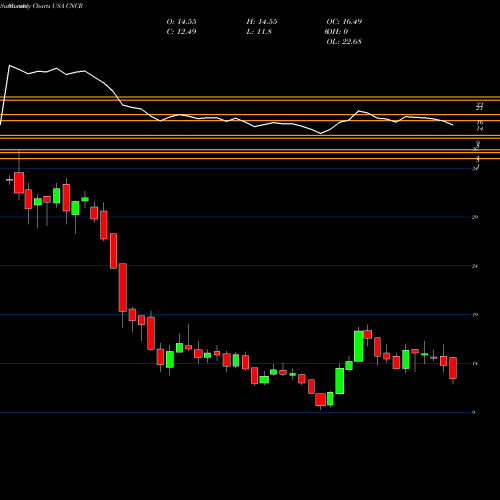
Task: Click the longest red candlestick body
Action: [123, 288]
